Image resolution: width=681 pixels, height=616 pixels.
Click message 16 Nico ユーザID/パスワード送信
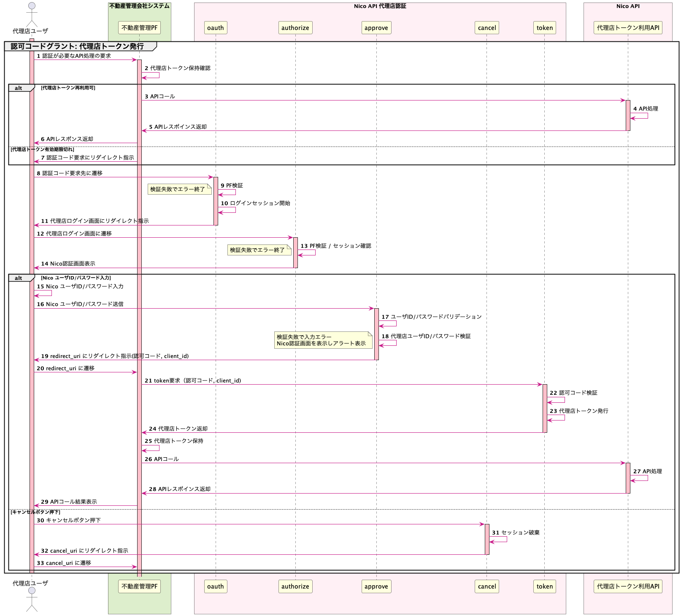pyautogui.click(x=80, y=304)
